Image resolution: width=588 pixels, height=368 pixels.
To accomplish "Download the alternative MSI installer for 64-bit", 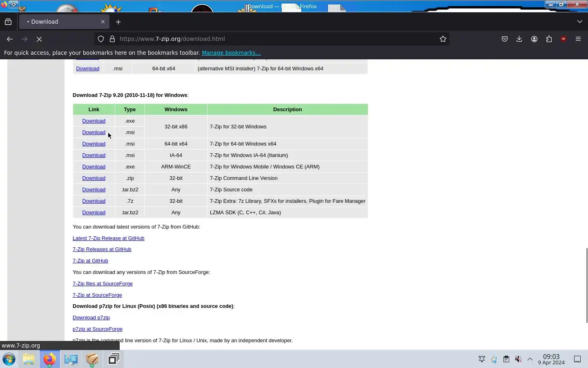I will click(88, 68).
